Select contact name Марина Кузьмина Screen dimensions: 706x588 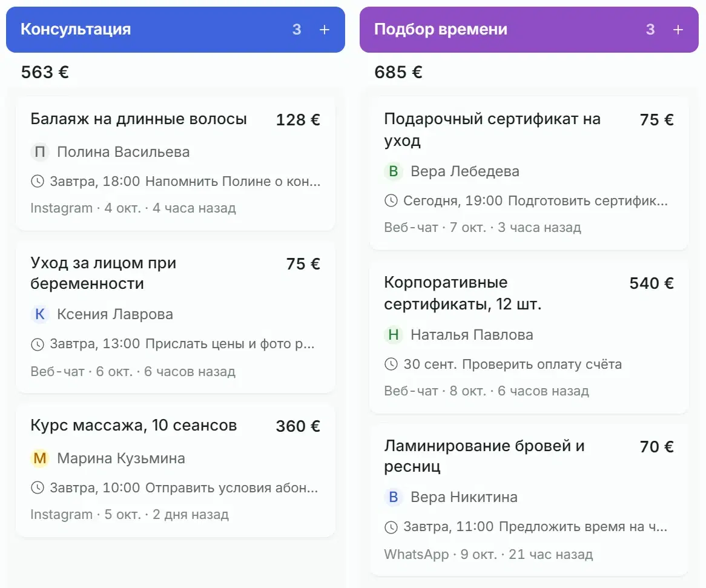click(x=121, y=458)
